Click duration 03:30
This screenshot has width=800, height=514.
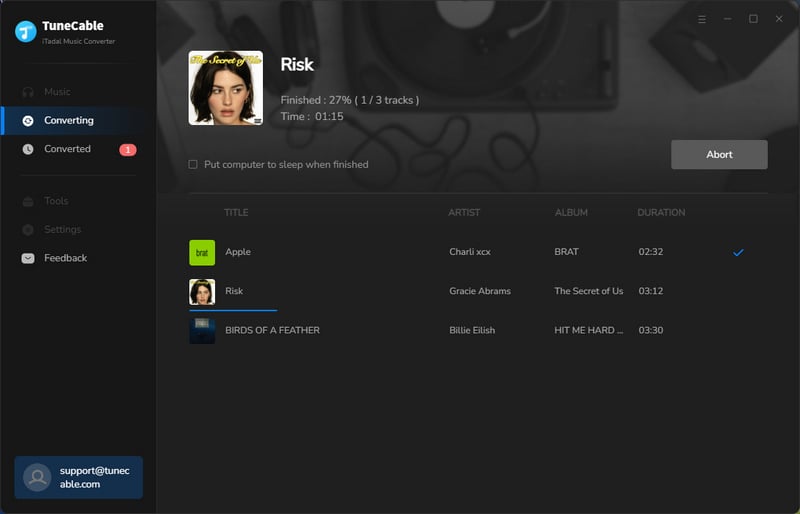(651, 330)
